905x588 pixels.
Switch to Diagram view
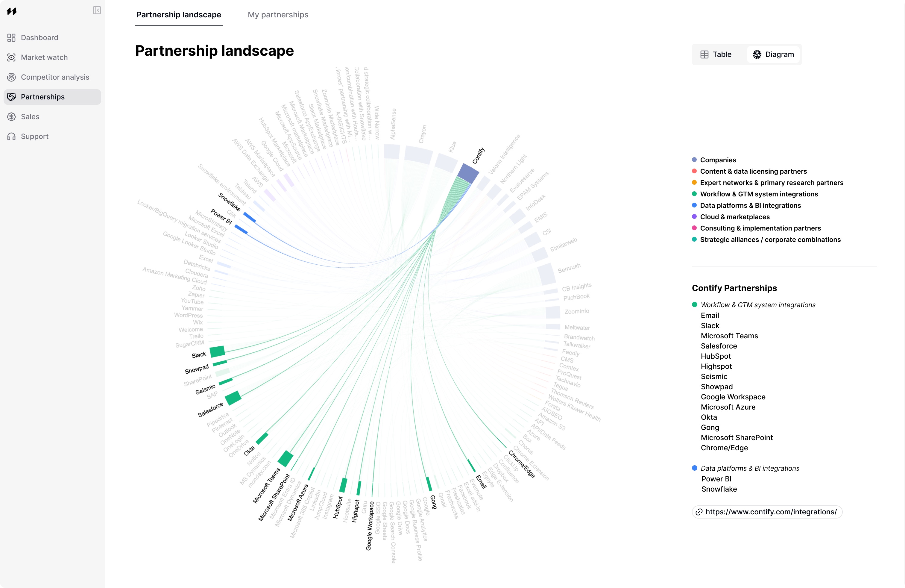pos(773,54)
